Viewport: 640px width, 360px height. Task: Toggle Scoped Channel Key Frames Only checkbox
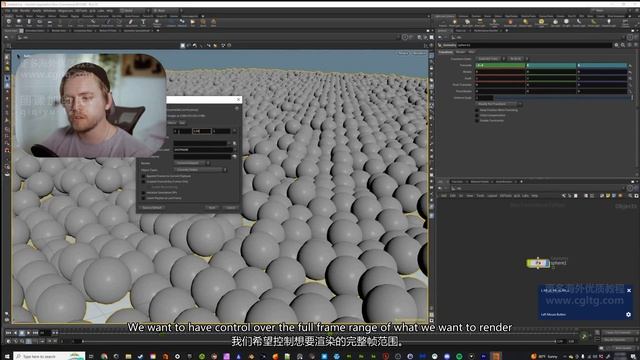point(143,181)
